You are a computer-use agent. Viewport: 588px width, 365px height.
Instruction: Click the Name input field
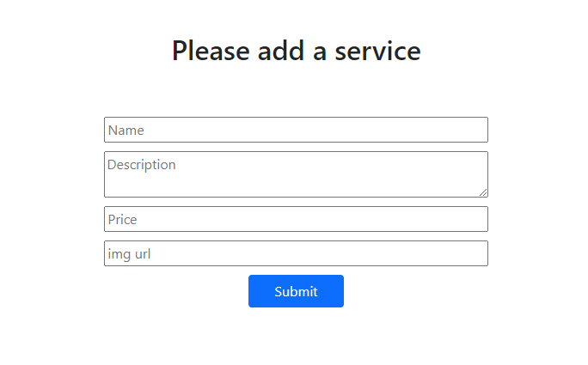[296, 130]
